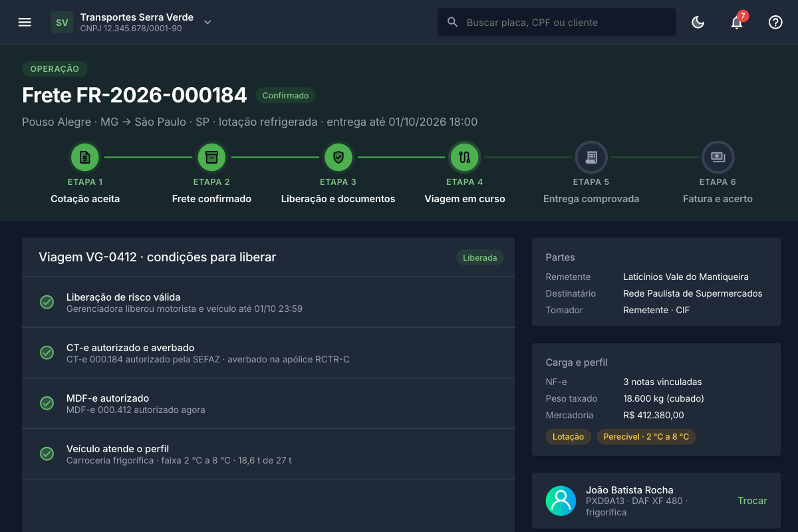Screen dimensions: 798x532
Task: Select Etapa 1 Cotação aceita step icon
Action: point(85,158)
